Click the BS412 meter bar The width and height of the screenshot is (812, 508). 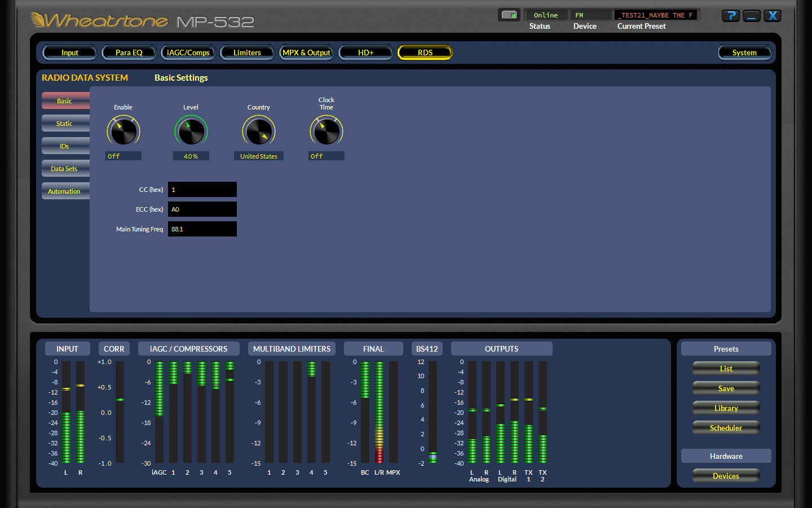click(x=433, y=412)
